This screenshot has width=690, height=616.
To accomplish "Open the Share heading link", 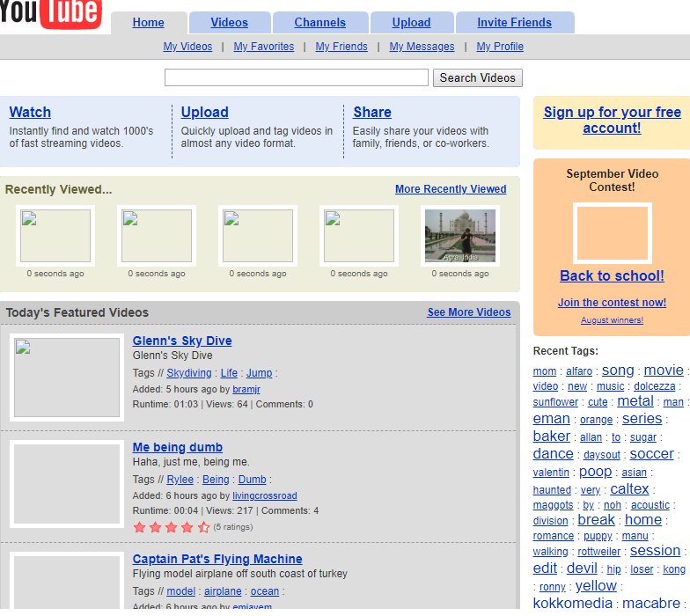I will (x=372, y=113).
